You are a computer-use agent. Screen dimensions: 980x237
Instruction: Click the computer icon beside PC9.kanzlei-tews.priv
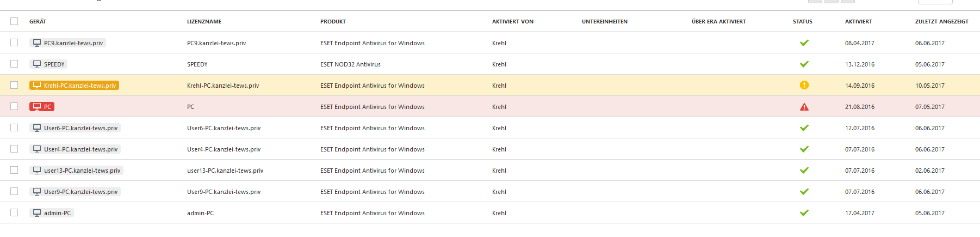(37, 43)
